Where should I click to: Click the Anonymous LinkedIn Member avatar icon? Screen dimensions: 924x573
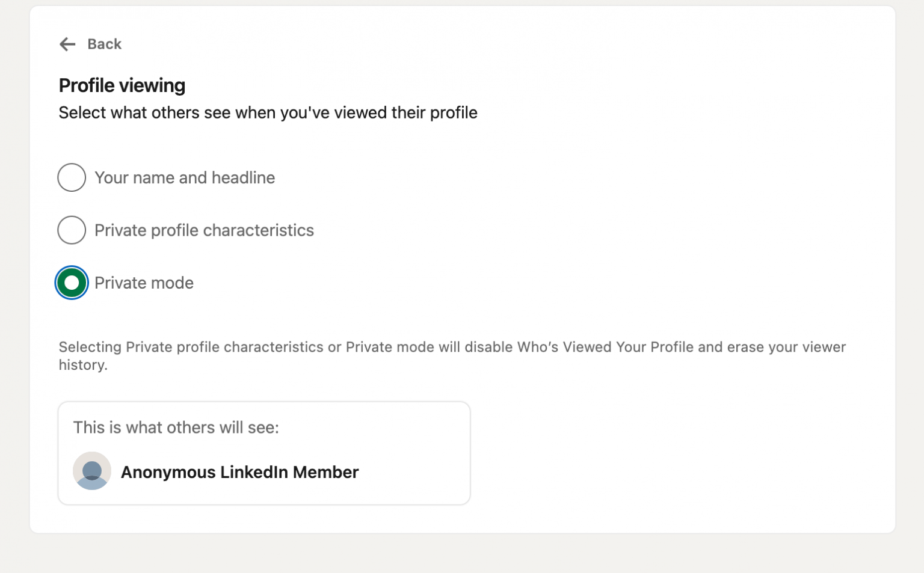pos(92,471)
